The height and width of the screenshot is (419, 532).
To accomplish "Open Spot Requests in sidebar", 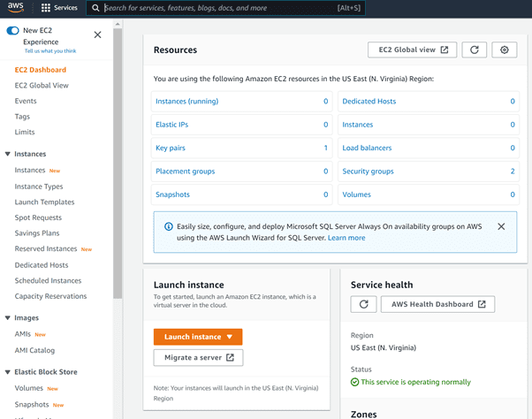I will [x=38, y=217].
